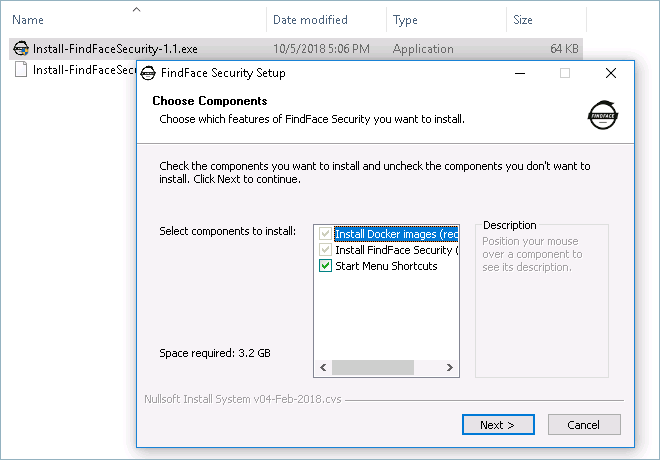The height and width of the screenshot is (460, 660).
Task: Click the Install FindFace Security checkbox
Action: [325, 250]
